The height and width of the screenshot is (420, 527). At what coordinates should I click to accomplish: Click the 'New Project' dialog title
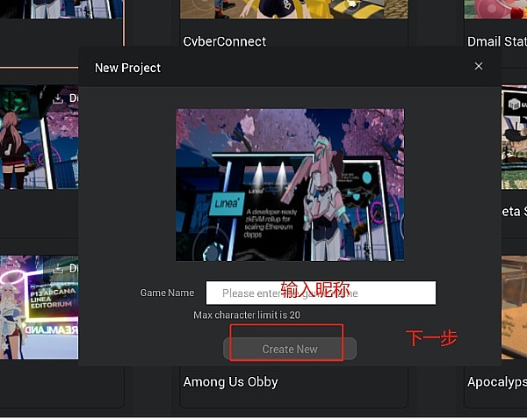127,68
